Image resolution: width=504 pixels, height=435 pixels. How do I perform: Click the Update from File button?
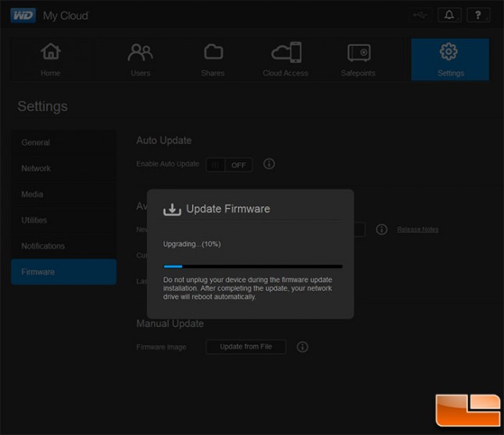245,347
